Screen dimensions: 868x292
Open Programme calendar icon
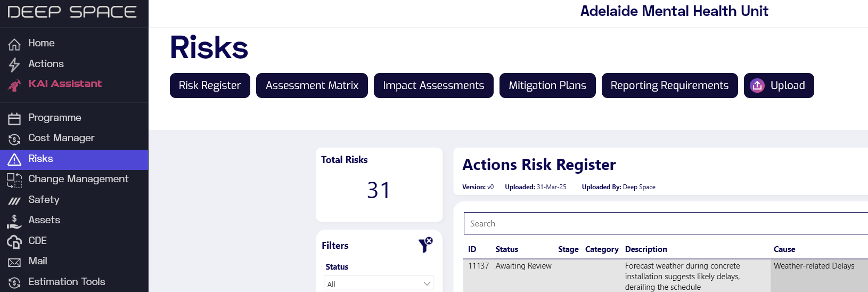[14, 118]
